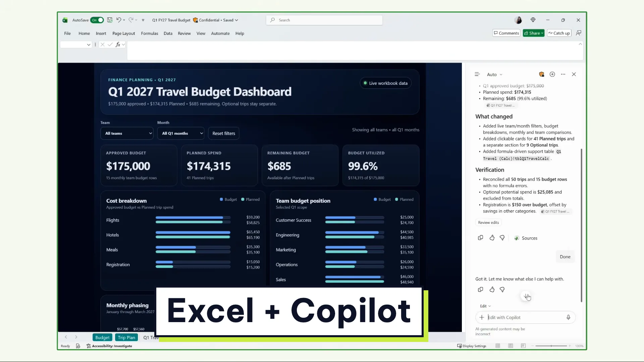Undo the last action

[x=119, y=20]
